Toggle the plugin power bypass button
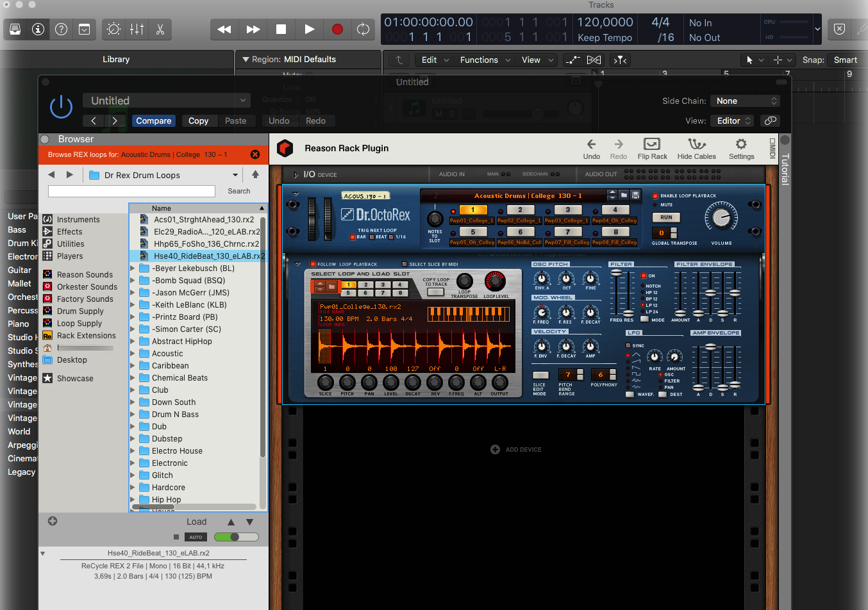 [62, 107]
